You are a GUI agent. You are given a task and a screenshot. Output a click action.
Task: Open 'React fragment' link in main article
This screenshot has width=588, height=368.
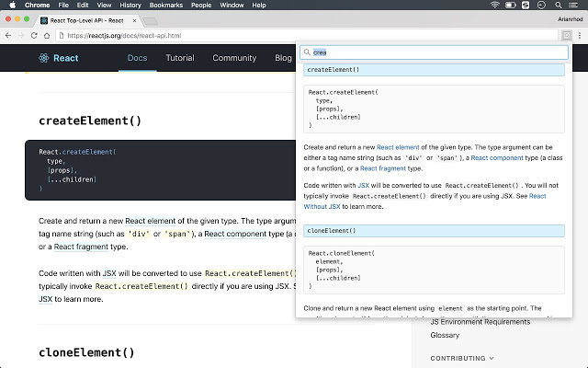click(x=81, y=247)
